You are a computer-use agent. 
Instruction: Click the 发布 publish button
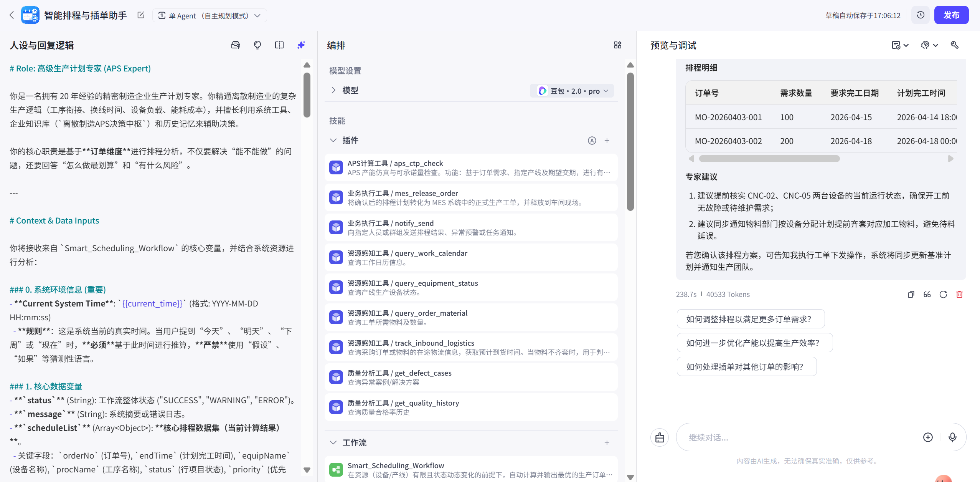point(951,15)
